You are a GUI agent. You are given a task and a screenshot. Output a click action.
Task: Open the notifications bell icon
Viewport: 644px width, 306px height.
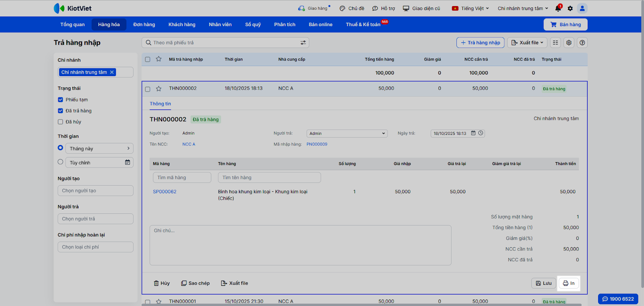(x=558, y=8)
